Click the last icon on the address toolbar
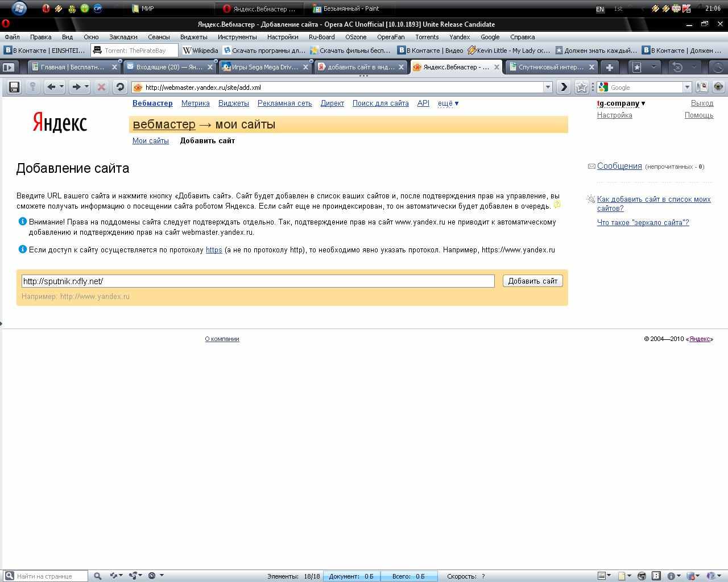The width and height of the screenshot is (728, 582). [x=718, y=87]
